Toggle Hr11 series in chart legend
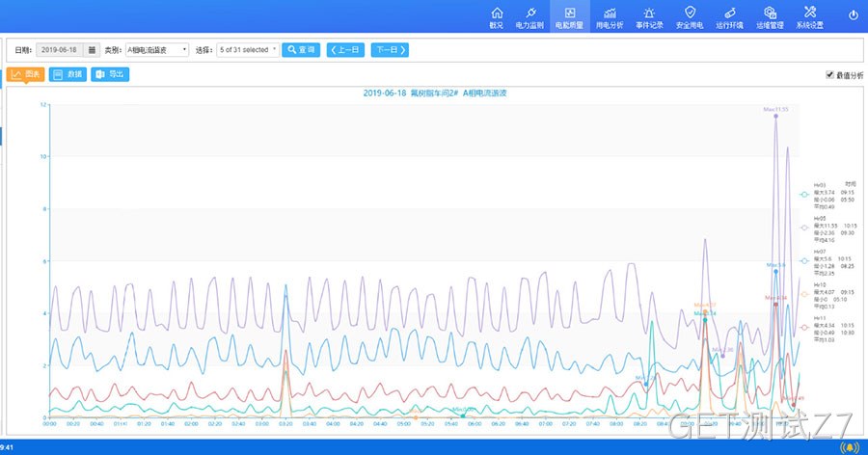868x455 pixels. tap(804, 328)
